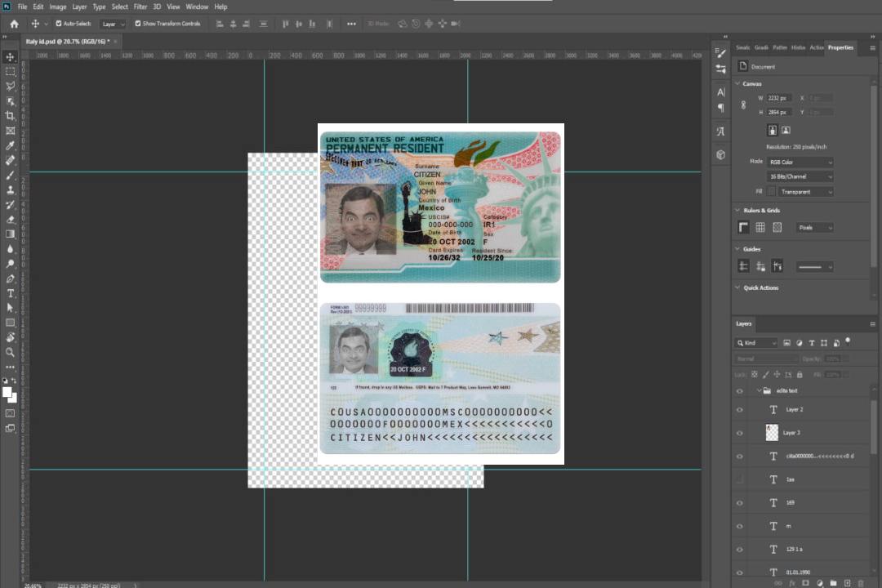This screenshot has width=882, height=588.
Task: Click the canvas width W field
Action: tap(779, 98)
